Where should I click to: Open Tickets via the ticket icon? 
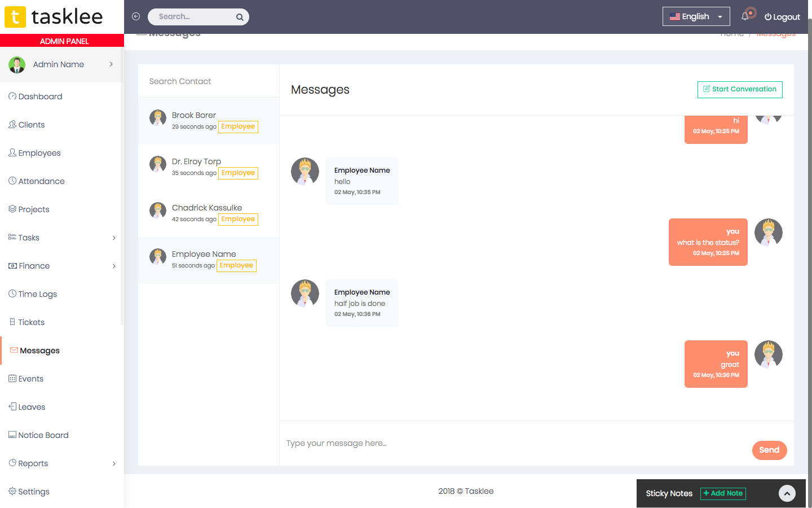coord(12,322)
